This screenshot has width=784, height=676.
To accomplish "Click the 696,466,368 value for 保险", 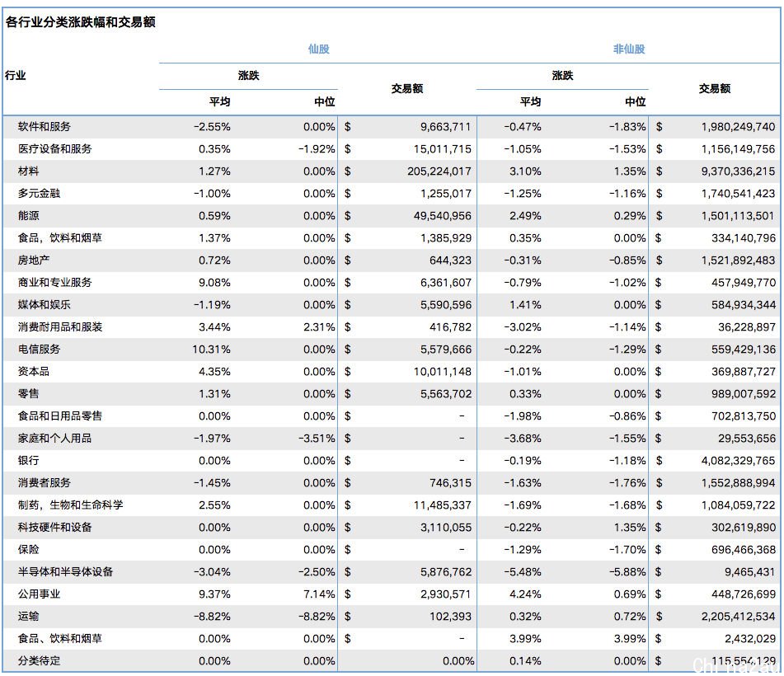I will (x=744, y=550).
